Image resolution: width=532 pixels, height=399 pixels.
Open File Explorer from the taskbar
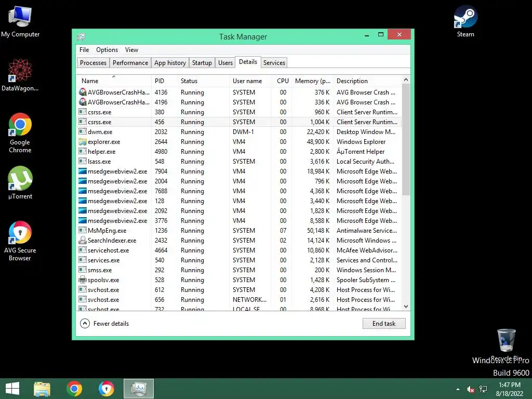(x=42, y=389)
